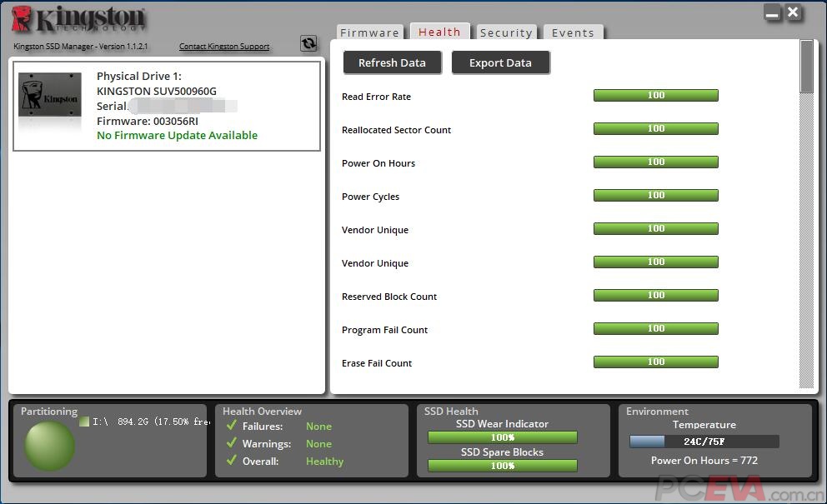Click the 'Healthy' overall status text
The width and height of the screenshot is (827, 504).
point(324,462)
